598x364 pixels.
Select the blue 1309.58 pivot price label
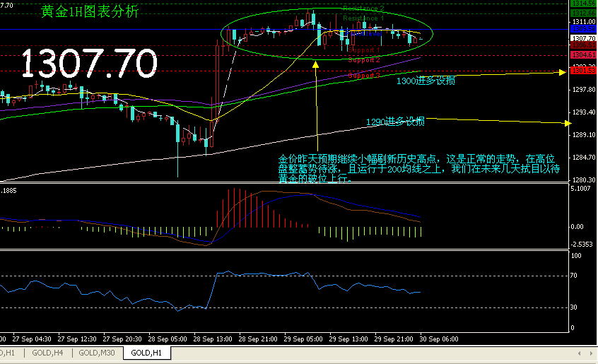(x=583, y=30)
